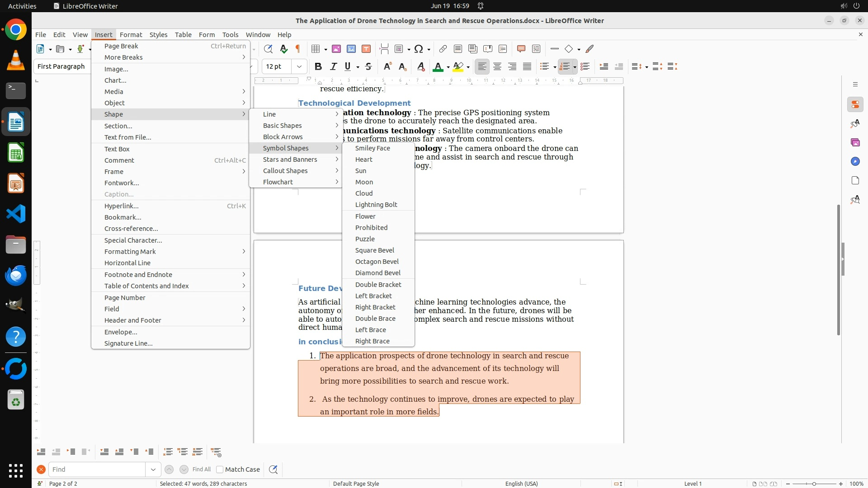
Task: Open the font color dropdown arrow
Action: tap(448, 67)
